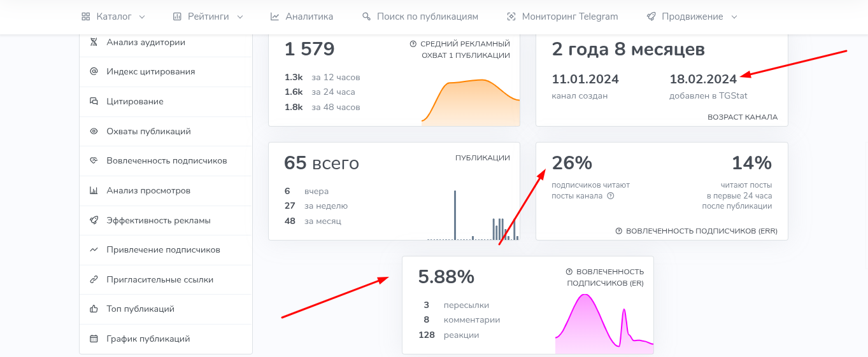Click help icon after 'посты канала'

(x=611, y=196)
